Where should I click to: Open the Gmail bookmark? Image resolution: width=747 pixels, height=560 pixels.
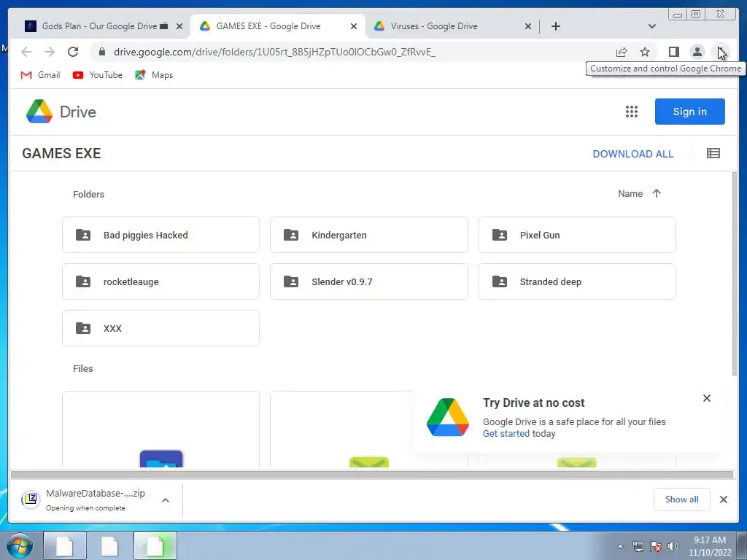pos(41,75)
